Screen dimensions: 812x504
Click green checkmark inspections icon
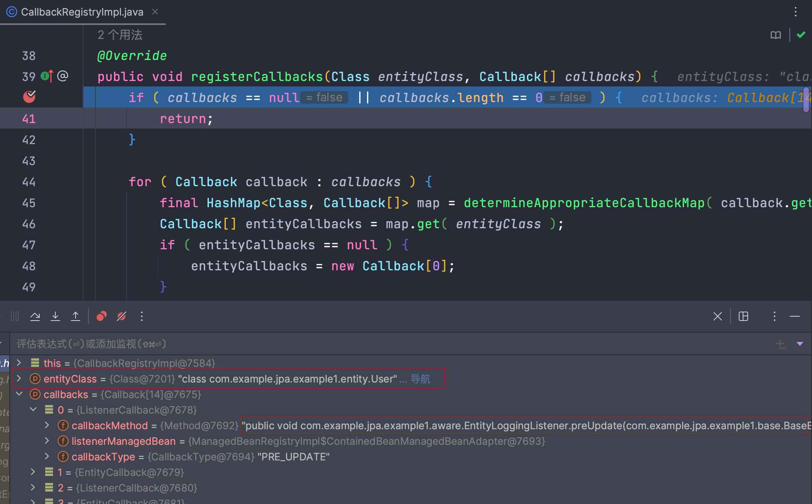tap(801, 35)
